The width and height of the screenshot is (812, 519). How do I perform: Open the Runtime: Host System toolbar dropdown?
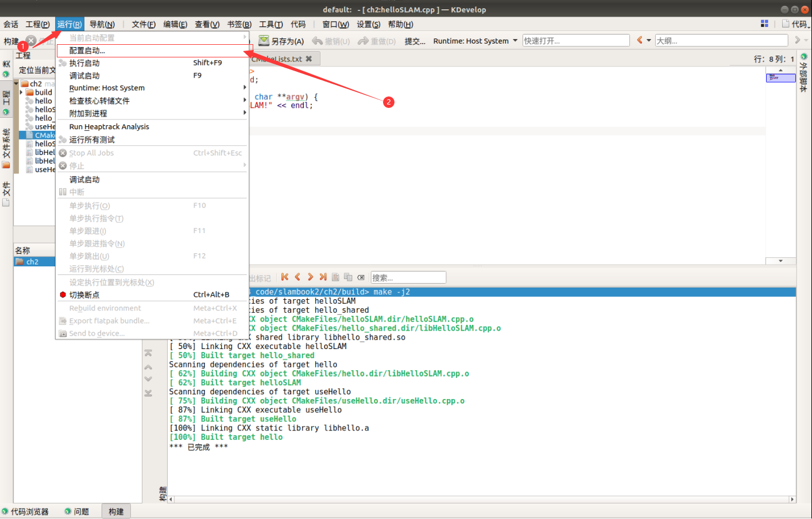[x=475, y=41]
